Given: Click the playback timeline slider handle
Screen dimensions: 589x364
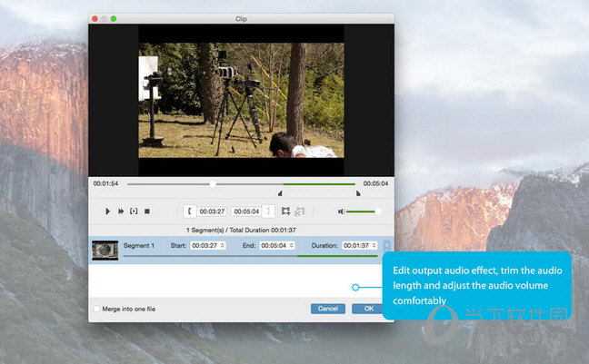Looking at the screenshot, I should tap(213, 184).
